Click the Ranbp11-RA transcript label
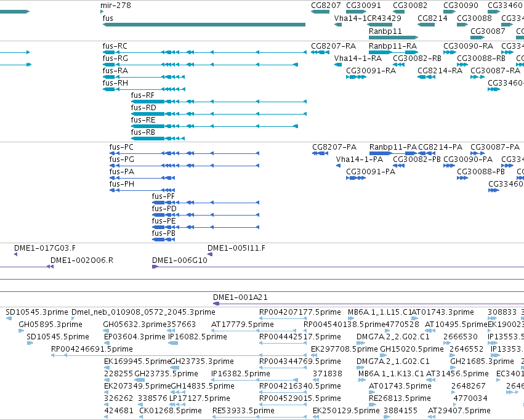 [x=393, y=46]
